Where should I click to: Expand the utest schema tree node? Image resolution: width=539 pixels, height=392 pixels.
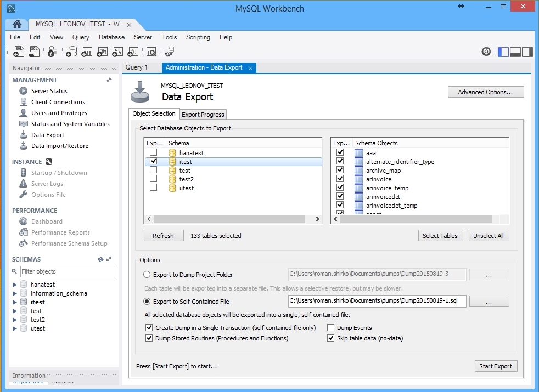(x=15, y=328)
